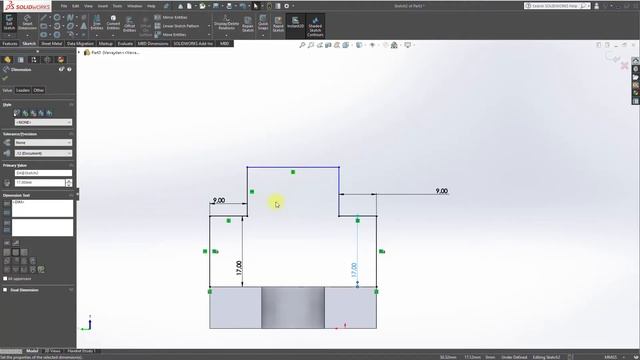Click Linear Sketch Pattern
This screenshot has width=640, height=360.
[x=177, y=26]
